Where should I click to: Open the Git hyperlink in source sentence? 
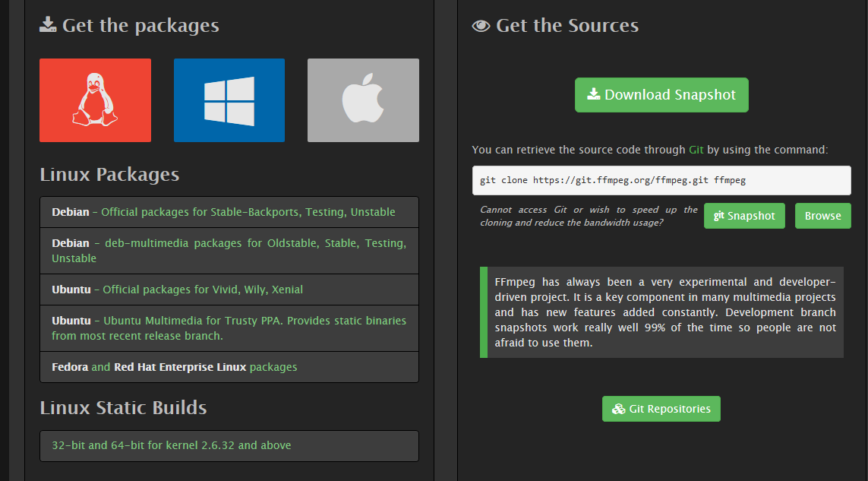(696, 150)
